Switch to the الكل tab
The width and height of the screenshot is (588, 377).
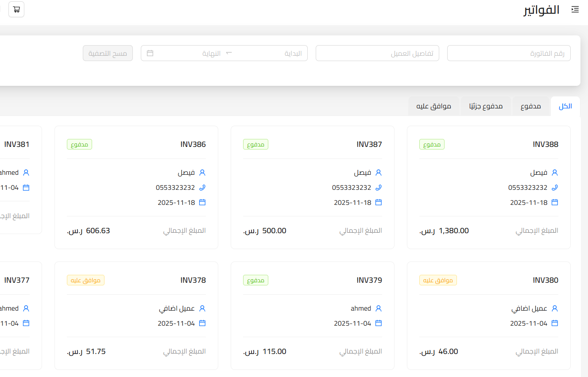tap(565, 106)
